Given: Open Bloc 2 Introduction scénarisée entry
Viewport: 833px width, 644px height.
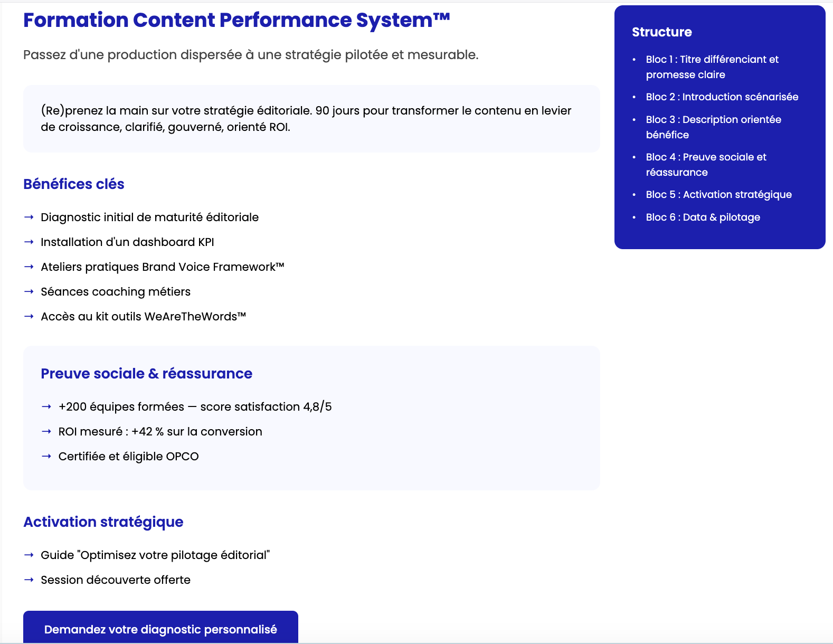Looking at the screenshot, I should point(722,97).
